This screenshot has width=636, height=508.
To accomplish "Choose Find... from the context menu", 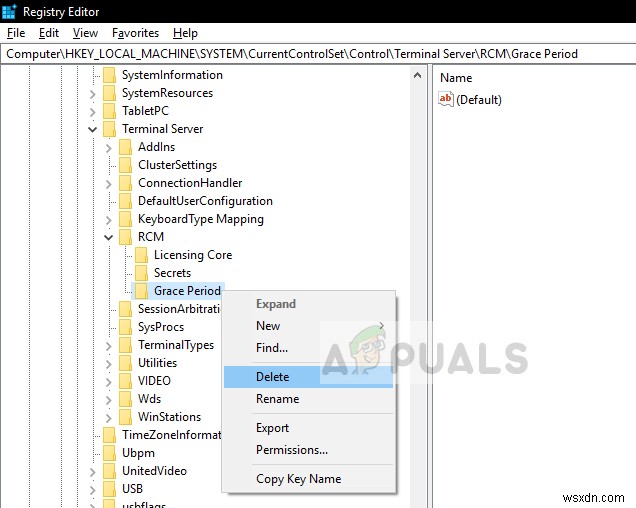I will click(x=308, y=348).
